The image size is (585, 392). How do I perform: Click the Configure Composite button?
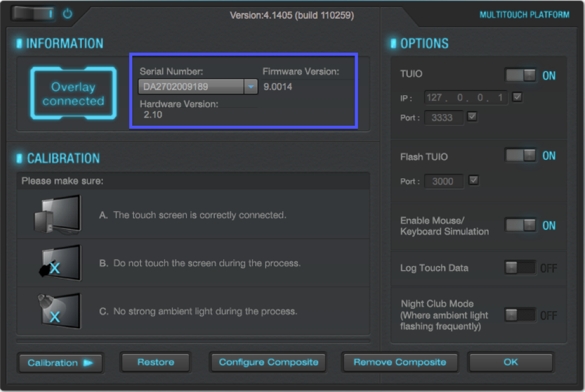tap(269, 363)
